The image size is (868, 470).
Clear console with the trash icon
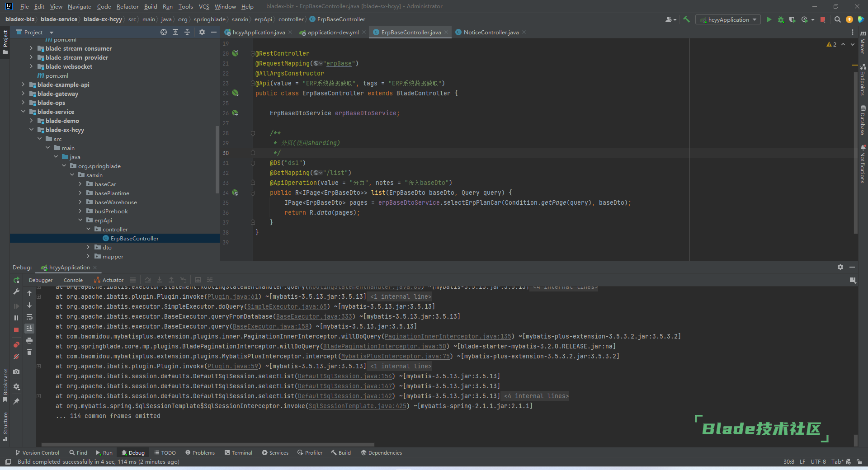[29, 352]
